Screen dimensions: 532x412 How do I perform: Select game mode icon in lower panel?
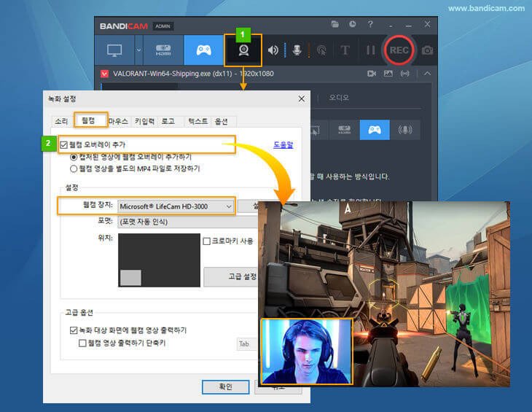click(375, 130)
